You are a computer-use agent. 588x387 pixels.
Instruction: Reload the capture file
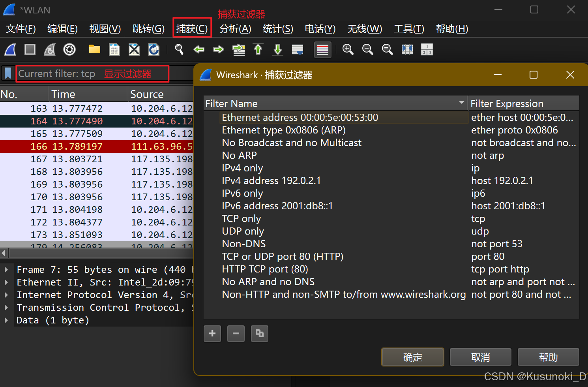[154, 49]
